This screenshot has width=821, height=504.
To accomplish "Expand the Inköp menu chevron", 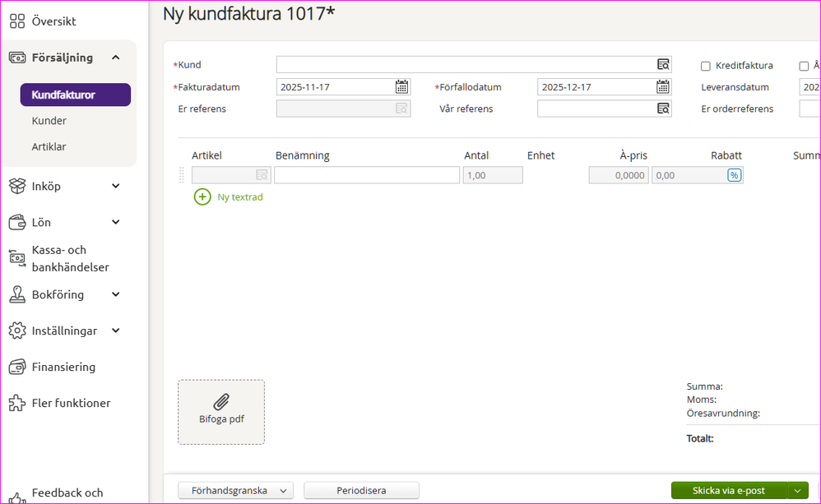I will pyautogui.click(x=116, y=186).
